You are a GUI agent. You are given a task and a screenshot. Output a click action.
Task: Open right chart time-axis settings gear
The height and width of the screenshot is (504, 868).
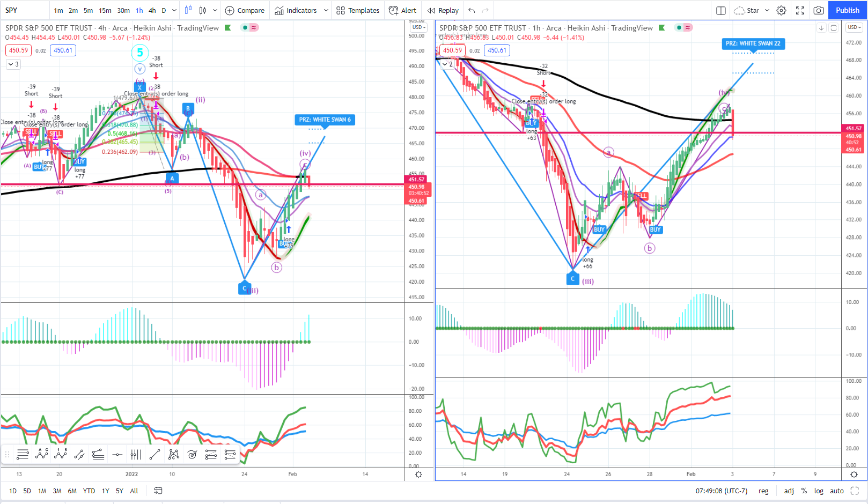[x=854, y=475]
